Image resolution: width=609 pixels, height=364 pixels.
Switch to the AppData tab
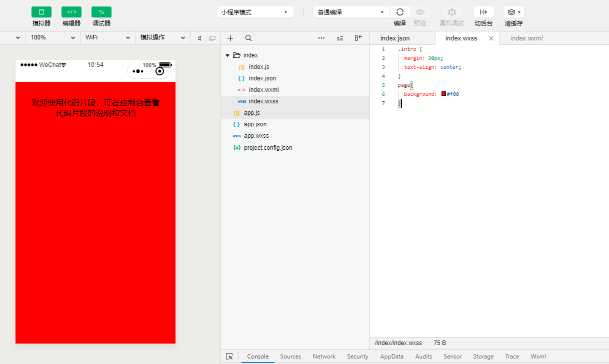point(391,357)
